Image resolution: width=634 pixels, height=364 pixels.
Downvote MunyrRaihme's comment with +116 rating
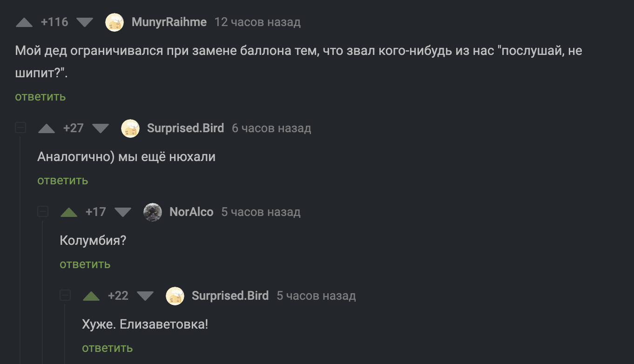tap(84, 22)
